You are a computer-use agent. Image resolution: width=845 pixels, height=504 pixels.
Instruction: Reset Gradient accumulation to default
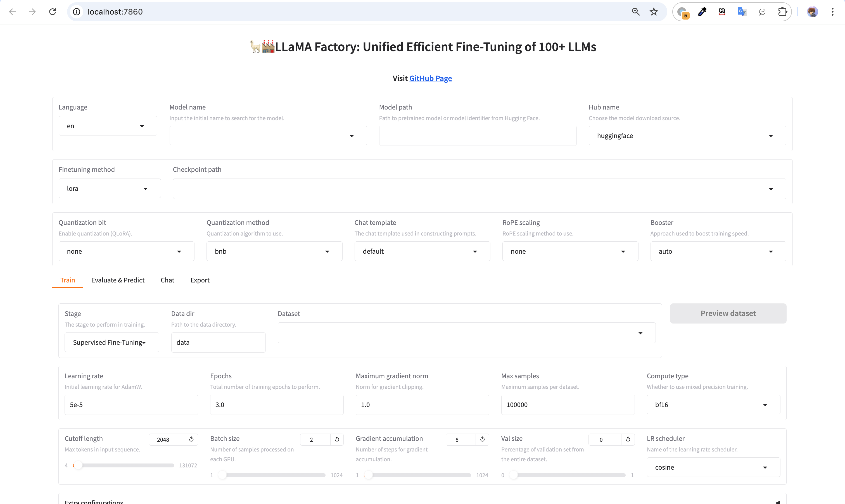(482, 439)
